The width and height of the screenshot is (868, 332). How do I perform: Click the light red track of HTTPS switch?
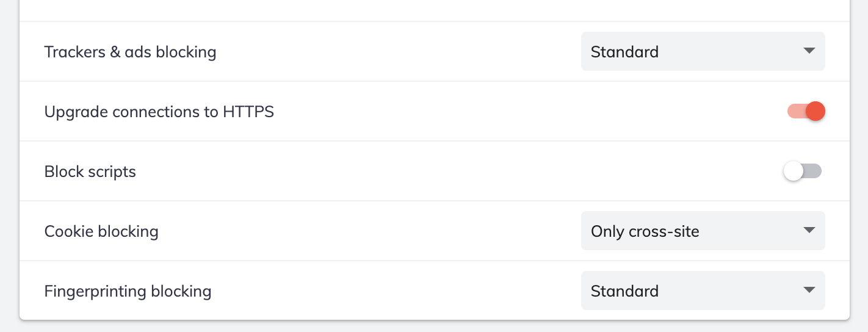click(795, 112)
